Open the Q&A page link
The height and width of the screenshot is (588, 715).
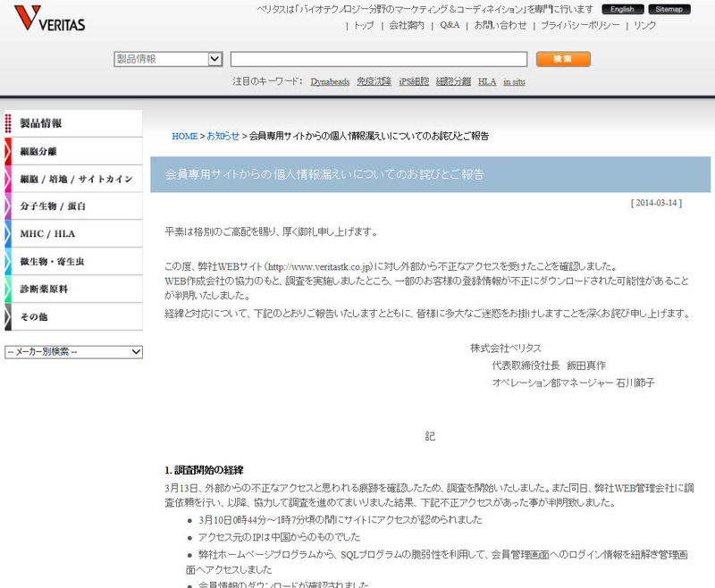[450, 25]
